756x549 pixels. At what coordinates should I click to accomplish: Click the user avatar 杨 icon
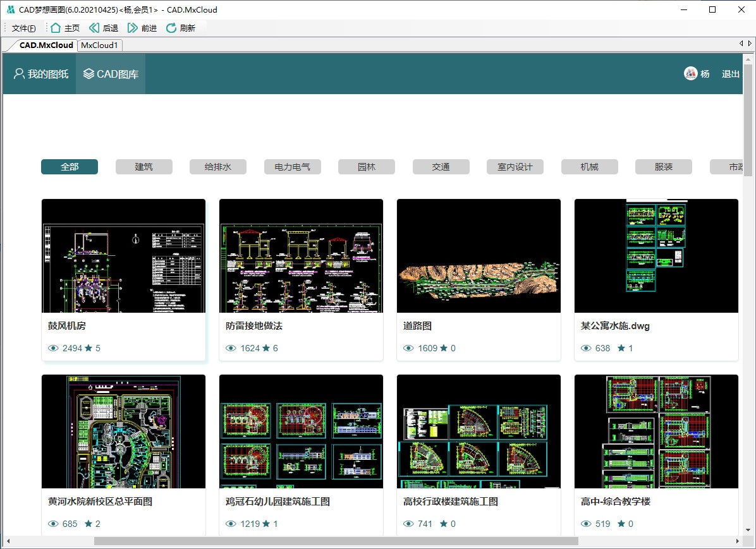point(690,73)
